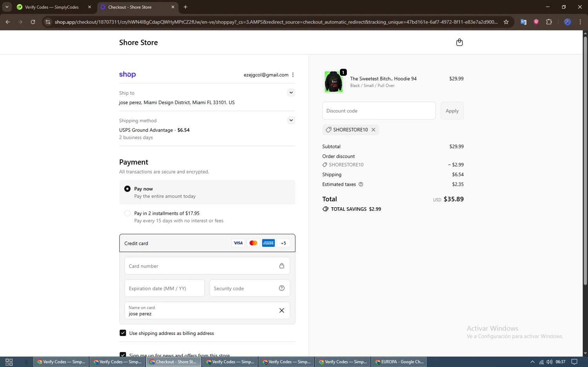Close the Checkout - Shore Store tab
Viewport: 588px width, 367px height.
coord(173,7)
